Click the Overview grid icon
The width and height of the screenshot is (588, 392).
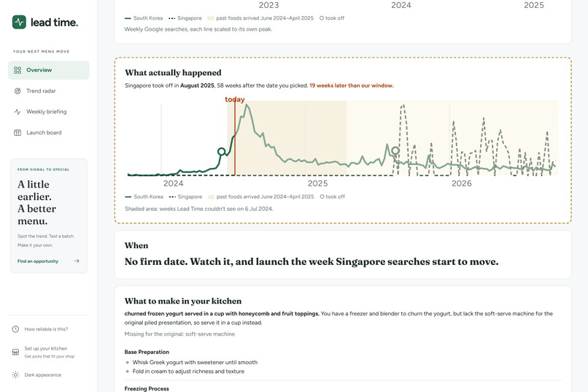[x=18, y=70]
